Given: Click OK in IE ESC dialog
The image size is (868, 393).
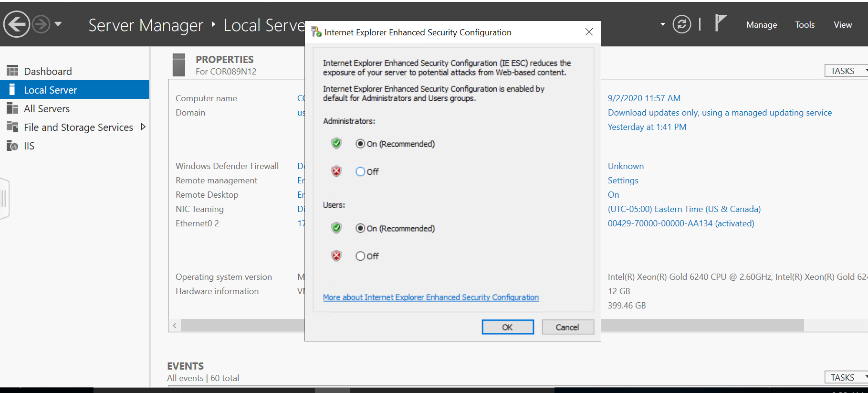Looking at the screenshot, I should tap(508, 327).
